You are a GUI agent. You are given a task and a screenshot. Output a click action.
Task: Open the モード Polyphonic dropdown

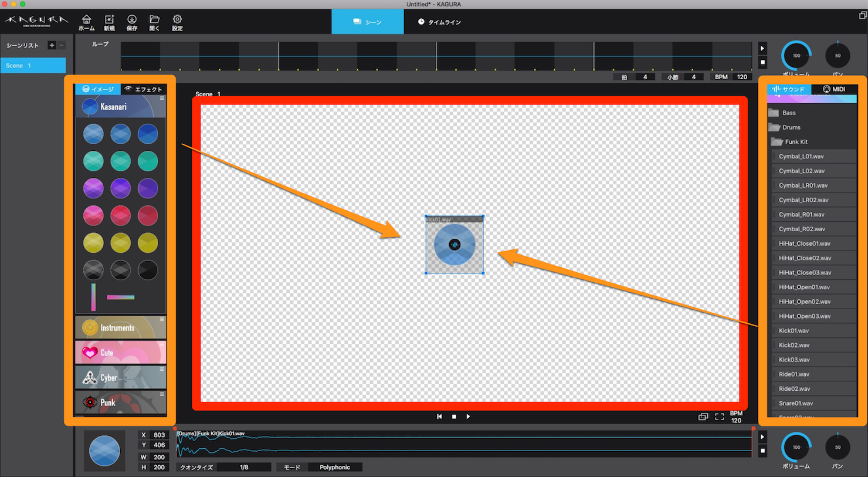click(335, 468)
